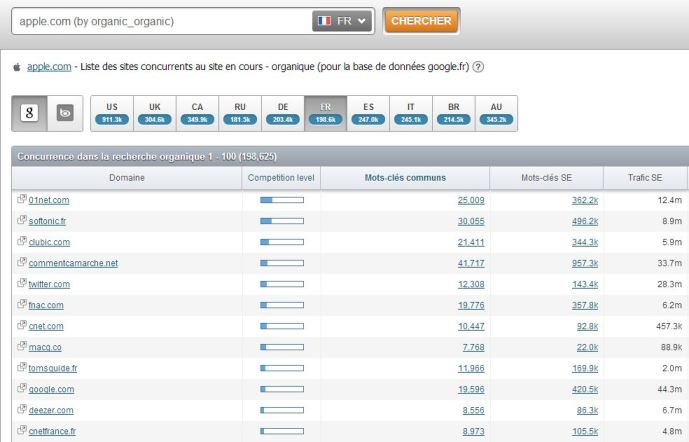Click the Apple logo favicon
This screenshot has height=442, width=689.
click(17, 67)
